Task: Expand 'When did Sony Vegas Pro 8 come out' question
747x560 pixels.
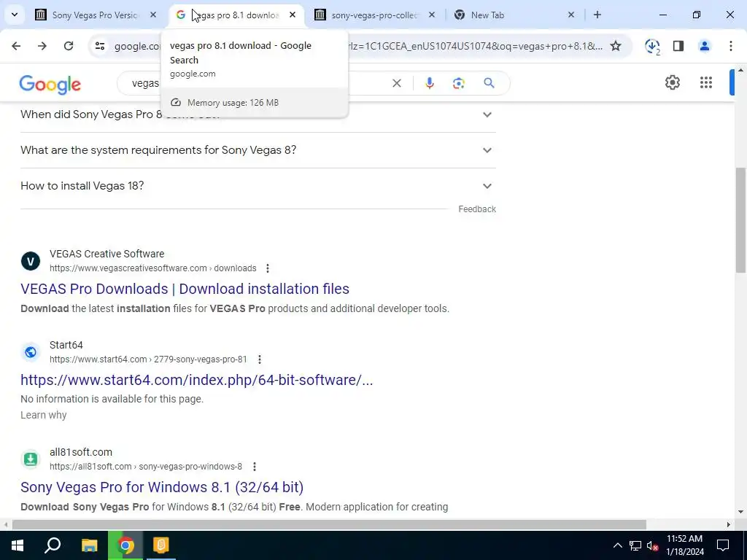Action: 258,114
